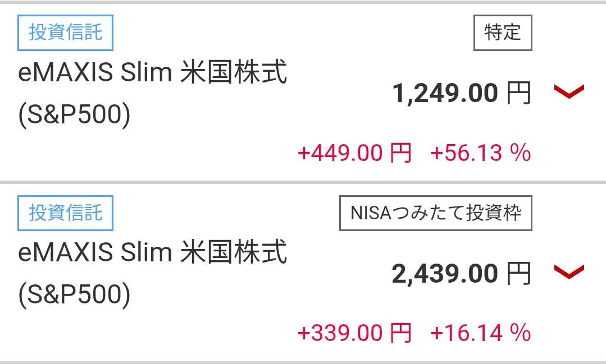The width and height of the screenshot is (606, 364).
Task: Tap the 投資信託 tag on first holding
Action: click(66, 33)
